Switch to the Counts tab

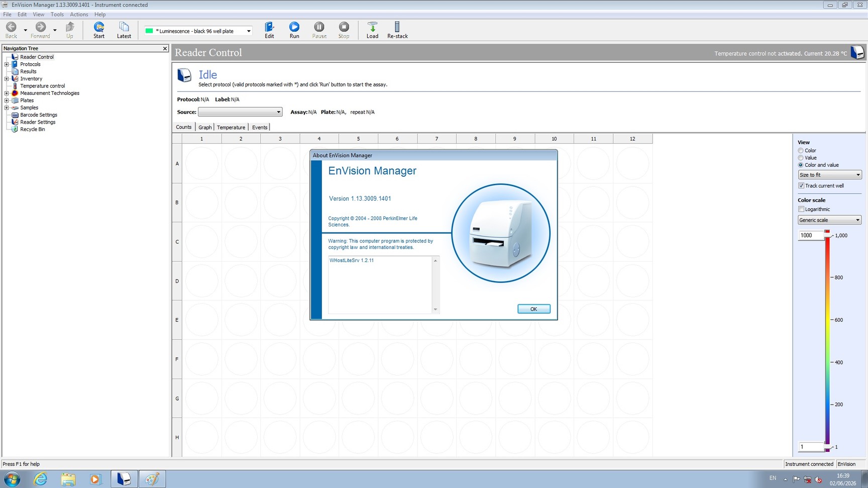183,127
